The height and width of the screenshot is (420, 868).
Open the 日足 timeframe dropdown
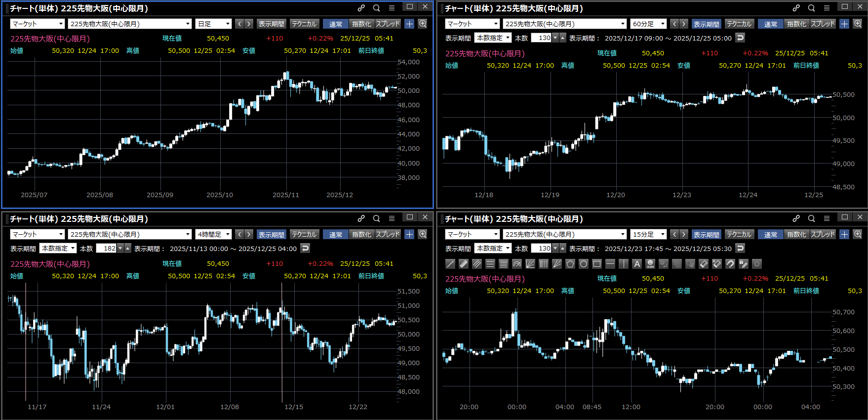[214, 24]
